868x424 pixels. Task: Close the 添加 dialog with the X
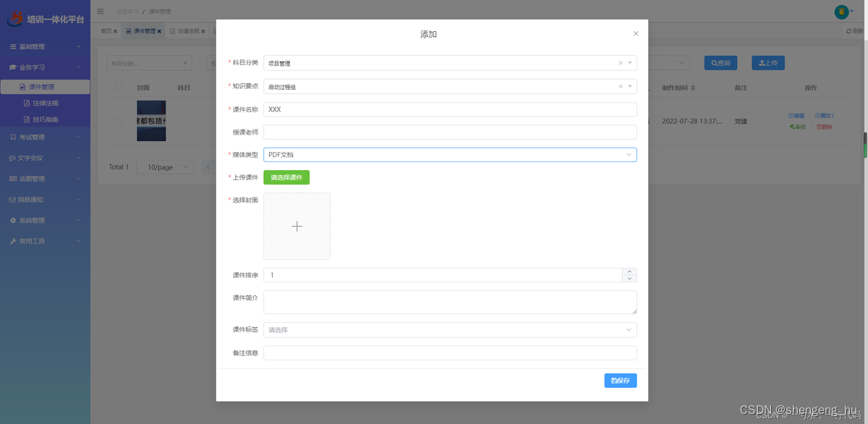(x=636, y=34)
